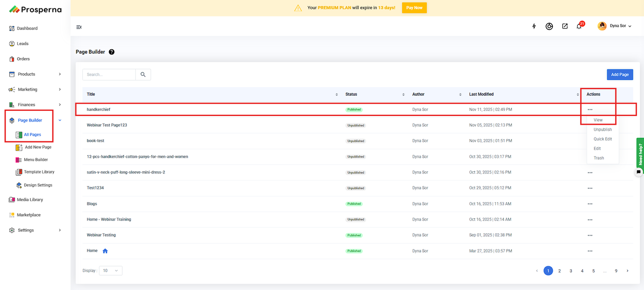This screenshot has width=644, height=290.
Task: Click the home icon beside Home page
Action: tap(105, 251)
